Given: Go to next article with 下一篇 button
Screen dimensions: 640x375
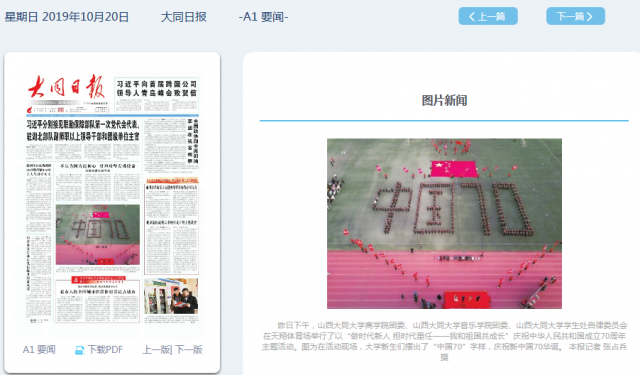Looking at the screenshot, I should (575, 16).
